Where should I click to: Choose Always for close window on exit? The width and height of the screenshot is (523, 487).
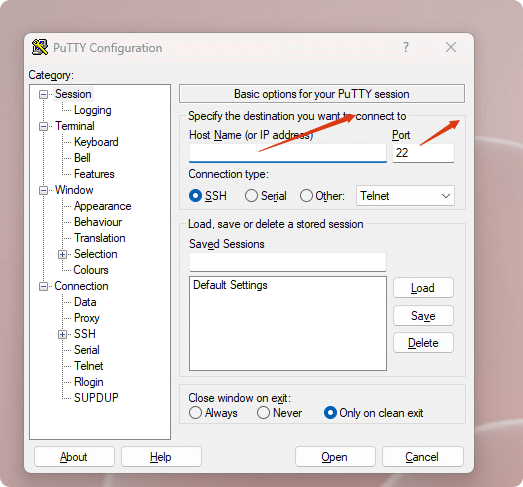pos(195,413)
